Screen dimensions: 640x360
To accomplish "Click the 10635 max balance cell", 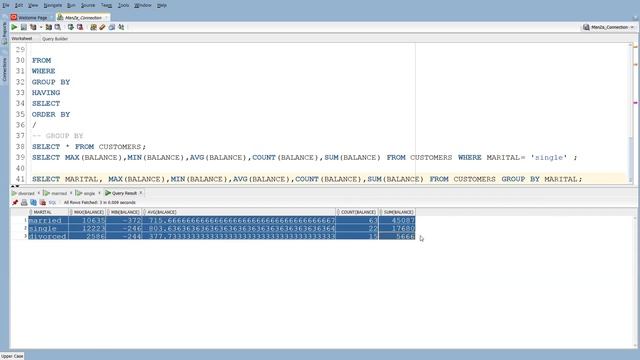I will (x=87, y=220).
